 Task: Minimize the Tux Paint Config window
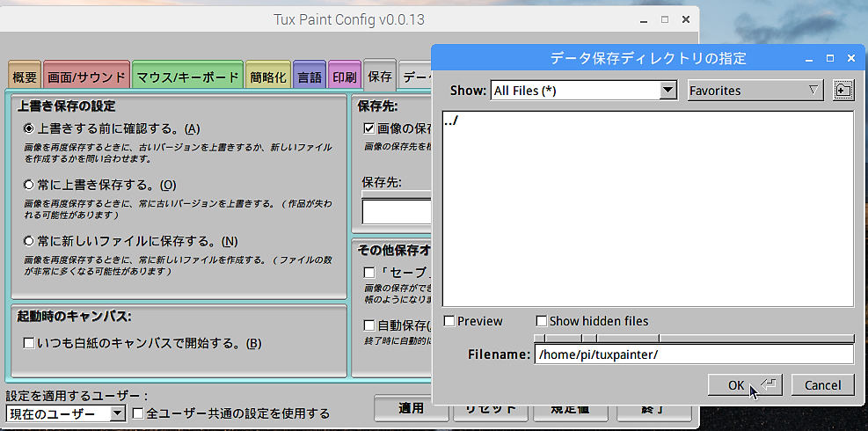(x=644, y=20)
